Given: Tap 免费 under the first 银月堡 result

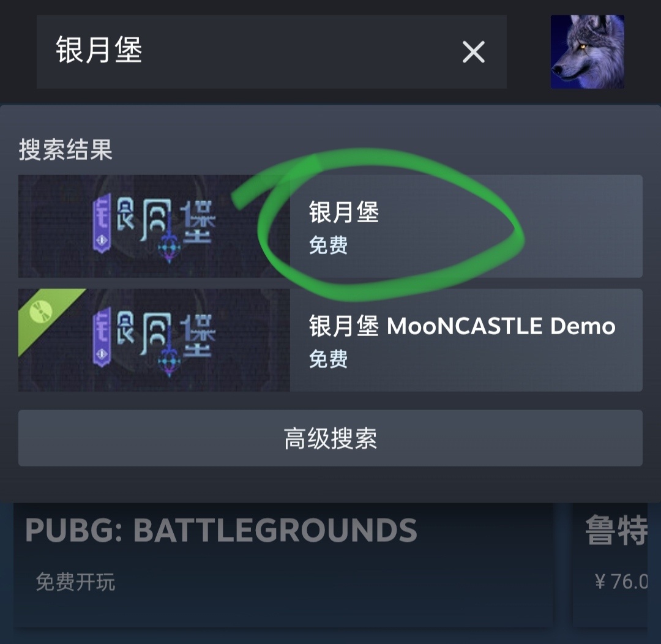Looking at the screenshot, I should point(329,245).
